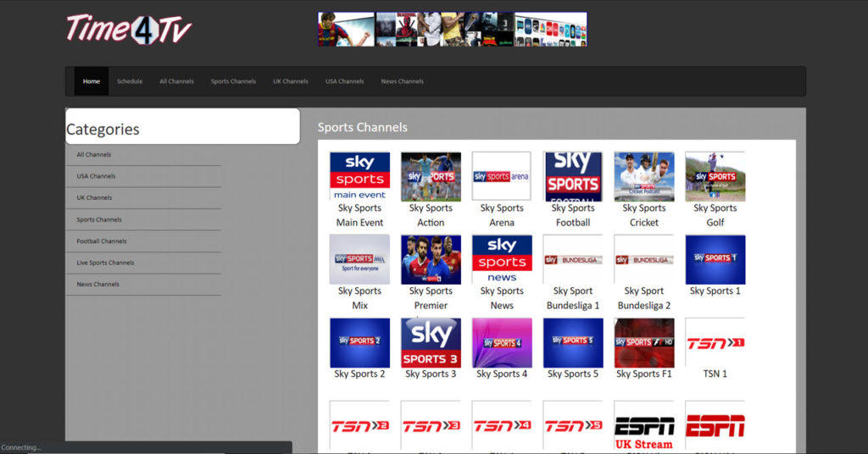The width and height of the screenshot is (868, 454).
Task: Open Live Sports Channels category link
Action: (105, 263)
